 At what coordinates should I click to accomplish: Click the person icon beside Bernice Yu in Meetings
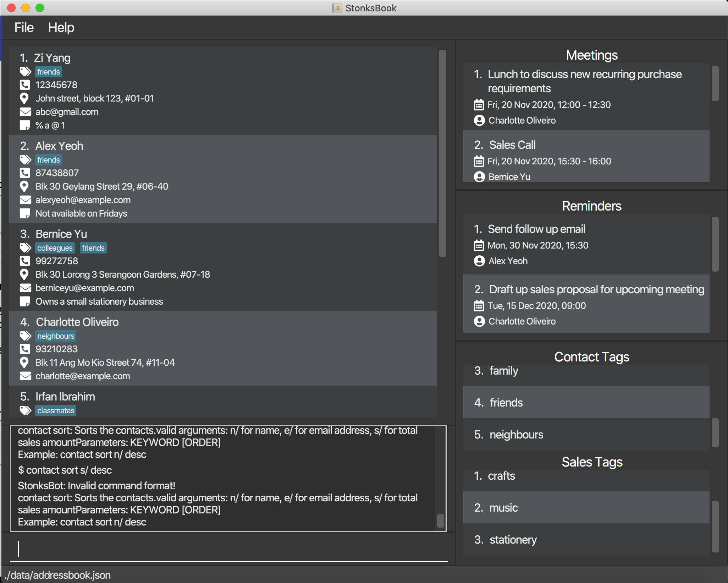479,177
